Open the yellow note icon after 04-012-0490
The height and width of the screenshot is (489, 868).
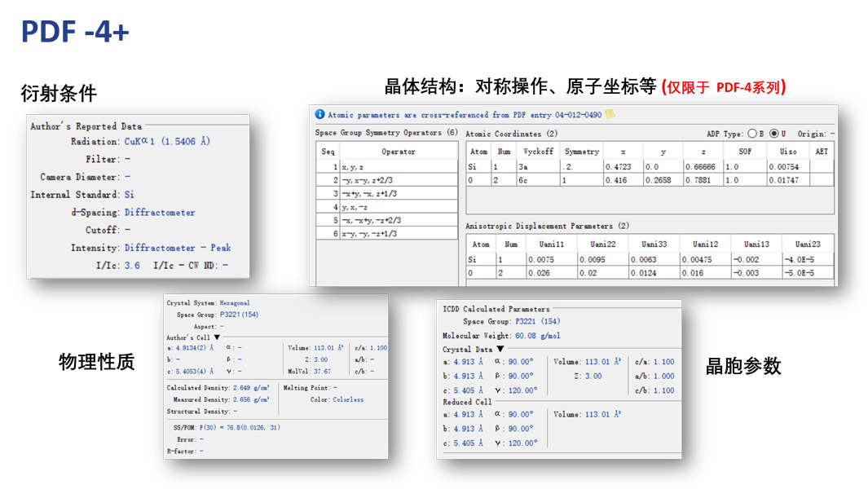pos(610,114)
